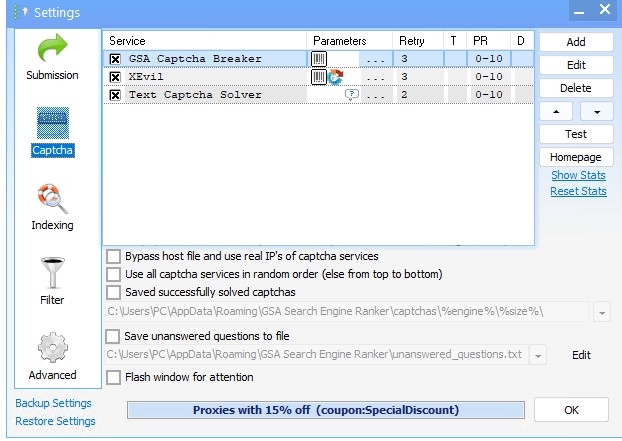Expand the captchas save path dropdown

[x=601, y=312]
